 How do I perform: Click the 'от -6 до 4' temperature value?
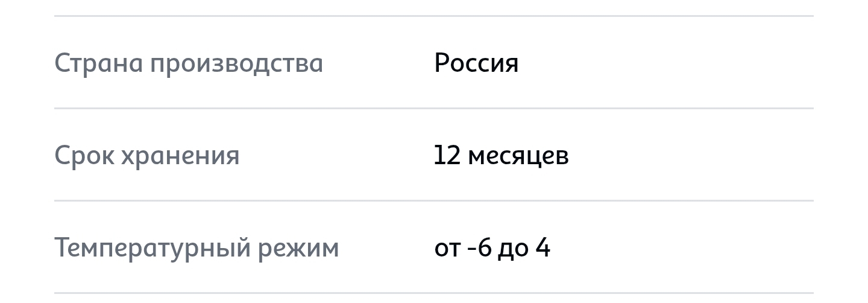click(x=492, y=248)
